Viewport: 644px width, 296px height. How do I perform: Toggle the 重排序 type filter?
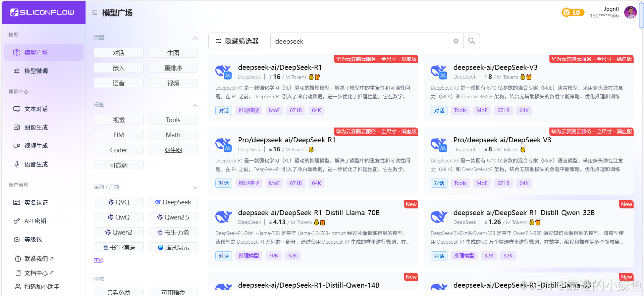(173, 68)
